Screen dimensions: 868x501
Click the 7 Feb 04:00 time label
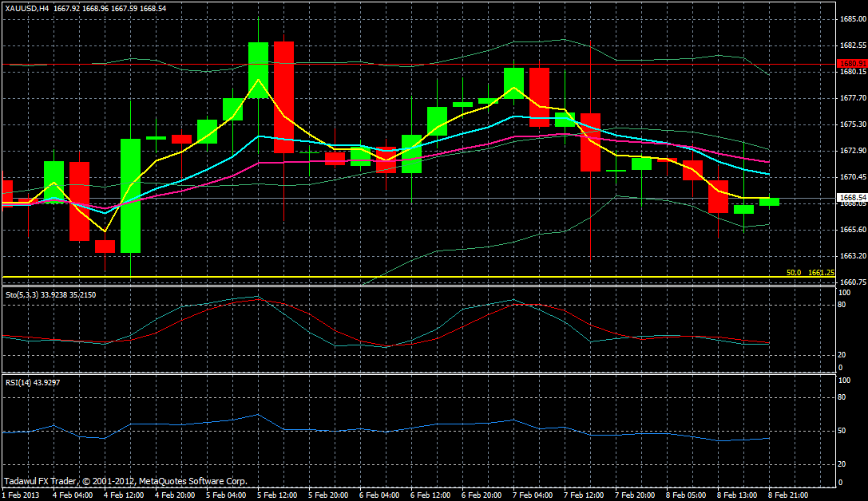(x=533, y=495)
